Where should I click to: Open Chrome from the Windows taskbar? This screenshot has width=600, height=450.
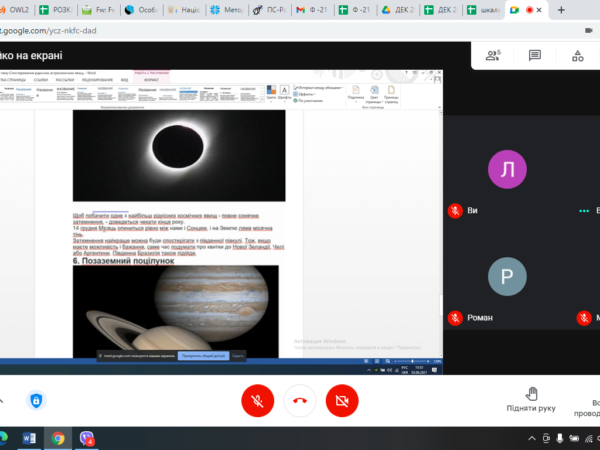(58, 438)
